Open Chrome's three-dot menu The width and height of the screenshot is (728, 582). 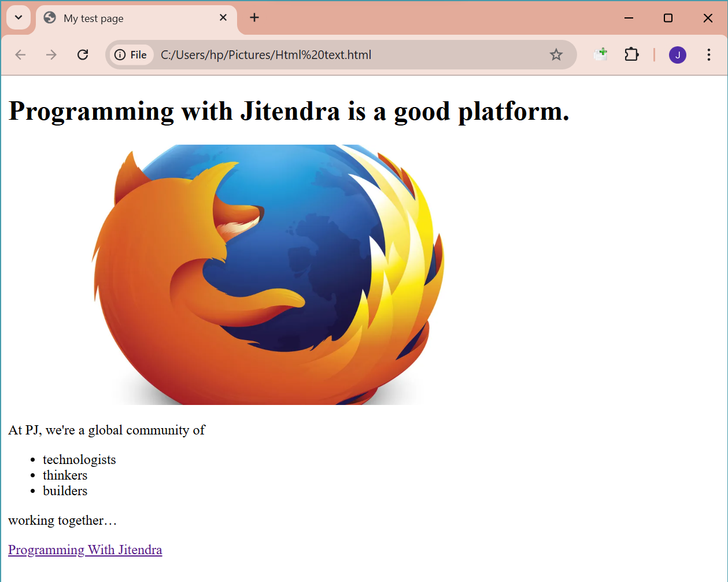click(x=709, y=55)
